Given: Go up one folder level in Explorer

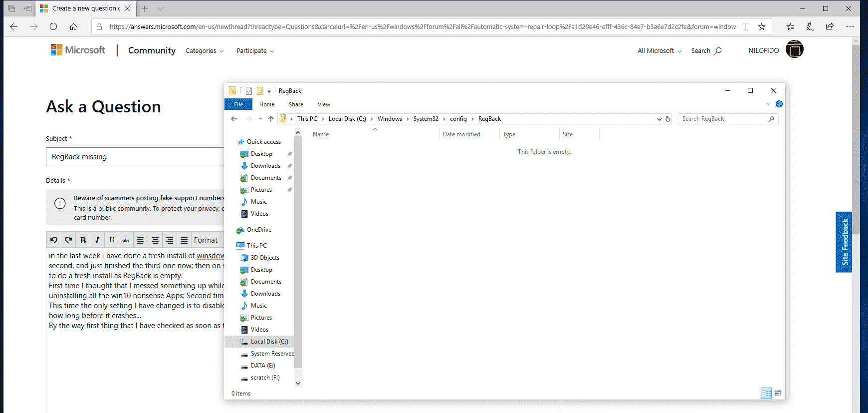Looking at the screenshot, I should (271, 119).
